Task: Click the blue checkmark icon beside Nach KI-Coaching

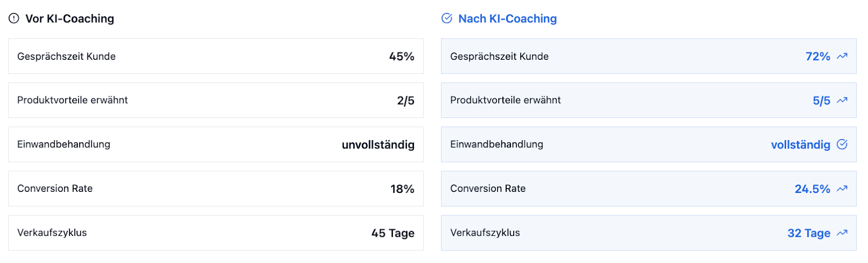Action: click(446, 18)
